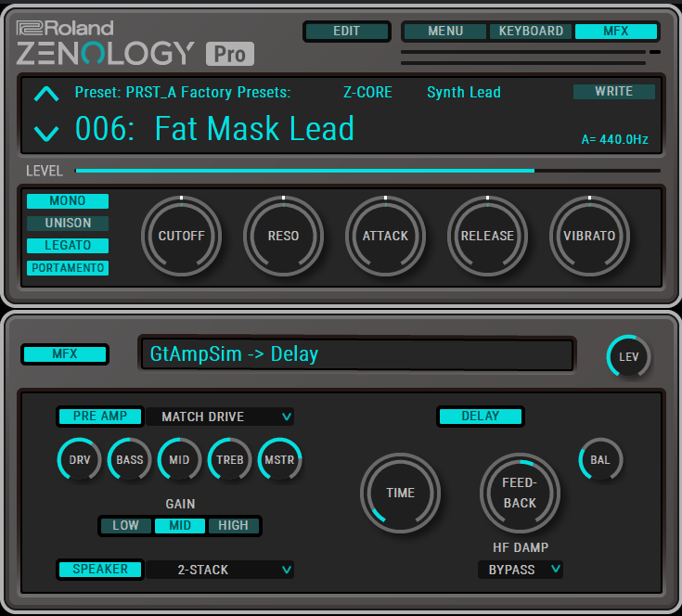Image resolution: width=682 pixels, height=616 pixels.
Task: Adjust the LEVEL slider
Action: [x=368, y=171]
